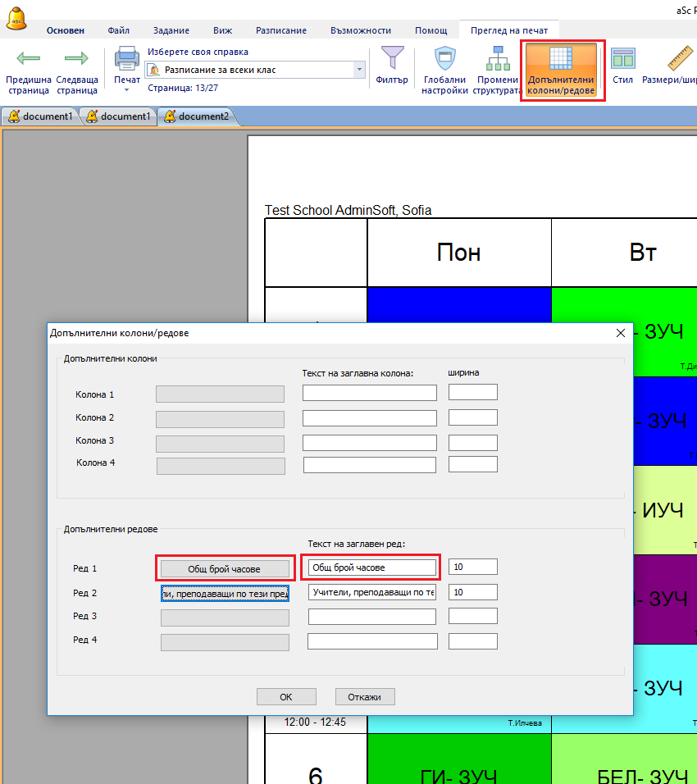697x784 pixels.
Task: Open Additional columns/rows tool
Action: tap(562, 60)
